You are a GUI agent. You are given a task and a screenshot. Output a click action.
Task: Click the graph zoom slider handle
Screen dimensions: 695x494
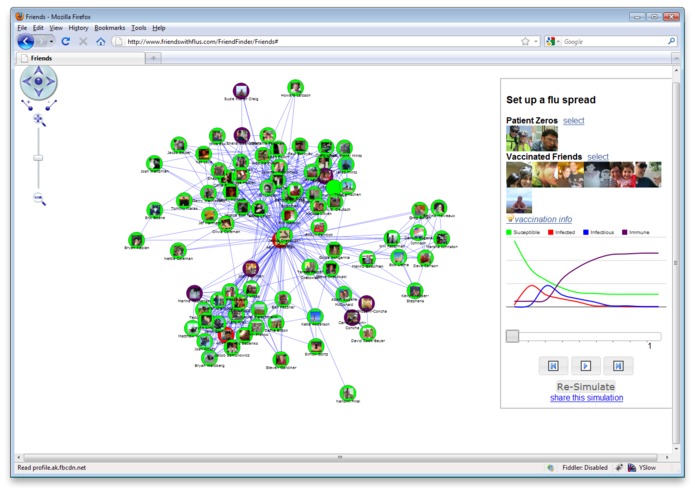pos(39,158)
